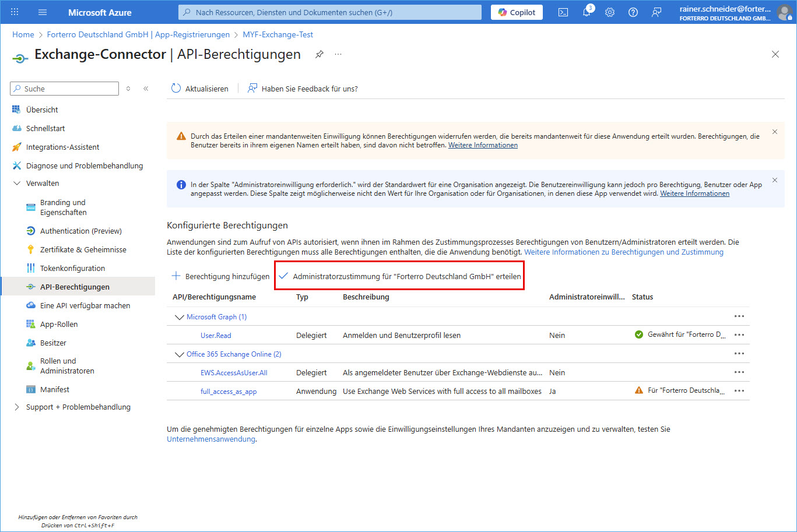Open ellipsis menu for EWS.AccessAsUser.All row
The width and height of the screenshot is (797, 532).
click(739, 372)
